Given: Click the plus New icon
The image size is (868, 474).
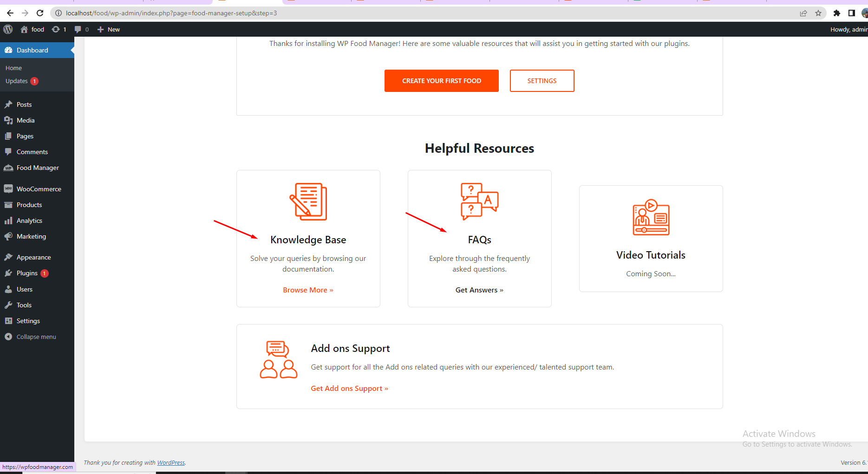Looking at the screenshot, I should [100, 29].
